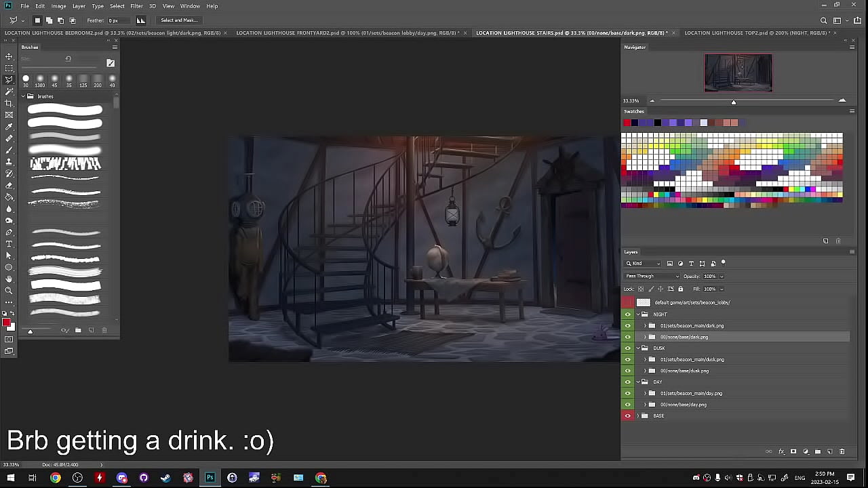Click Add layer style fx icon
Viewport: 868px width, 488px height.
point(781,451)
